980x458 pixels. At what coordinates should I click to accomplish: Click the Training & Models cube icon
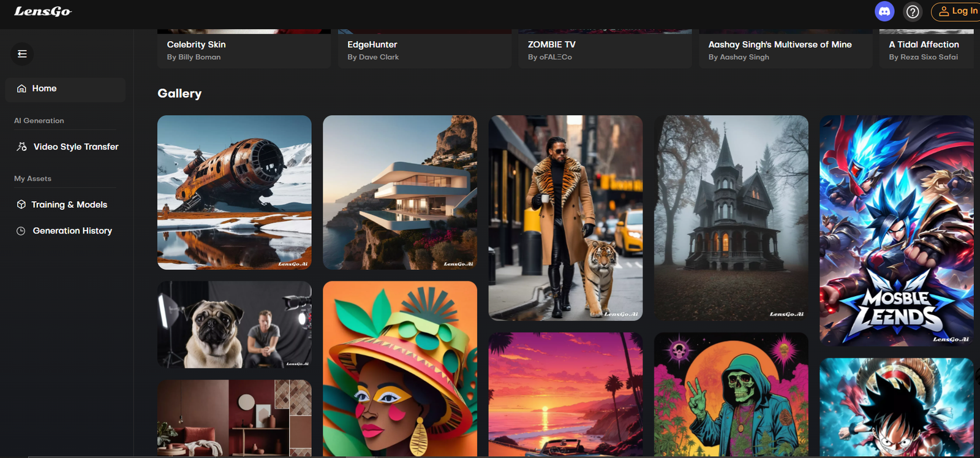21,204
